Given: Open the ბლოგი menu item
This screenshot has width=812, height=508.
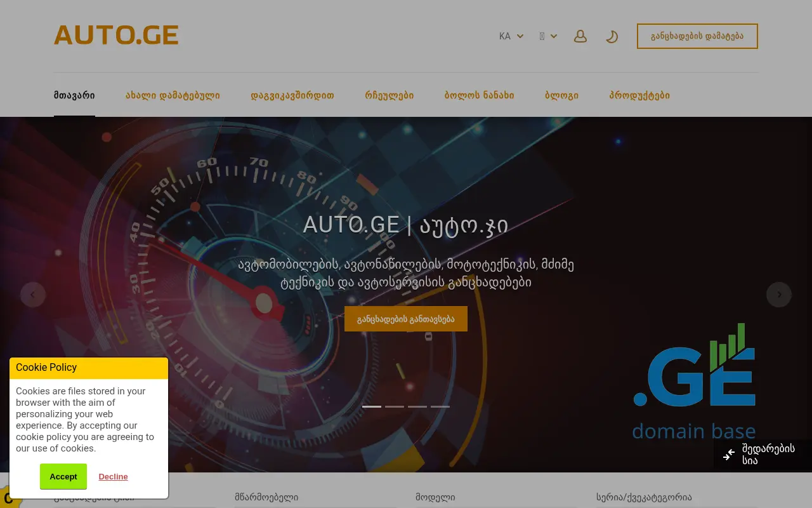Looking at the screenshot, I should pyautogui.click(x=561, y=96).
